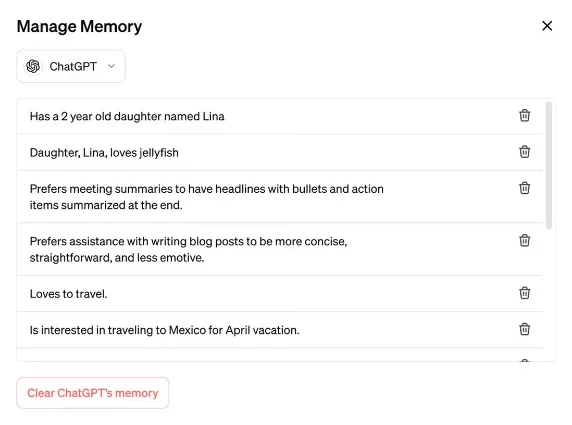Click the blog posts concise preference text
This screenshot has width=572, height=425.
click(x=188, y=250)
